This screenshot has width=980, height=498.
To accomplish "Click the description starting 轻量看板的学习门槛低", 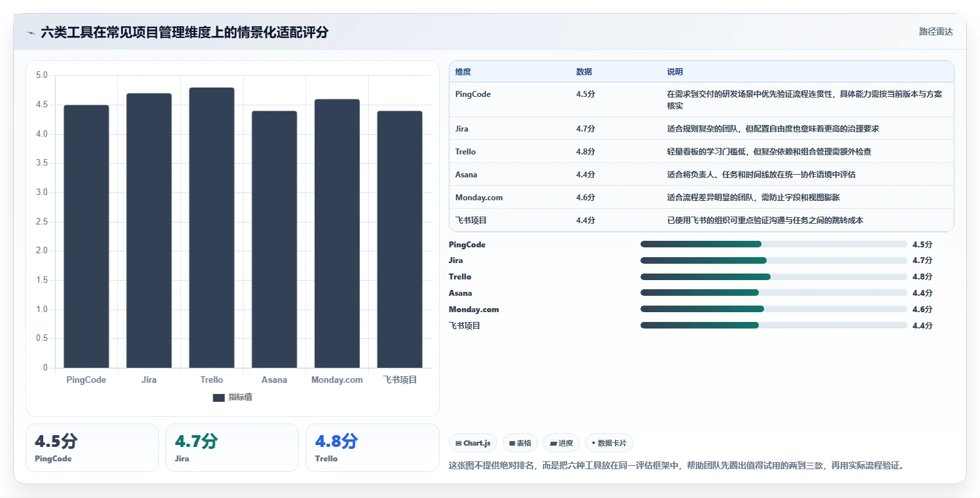I will click(769, 152).
